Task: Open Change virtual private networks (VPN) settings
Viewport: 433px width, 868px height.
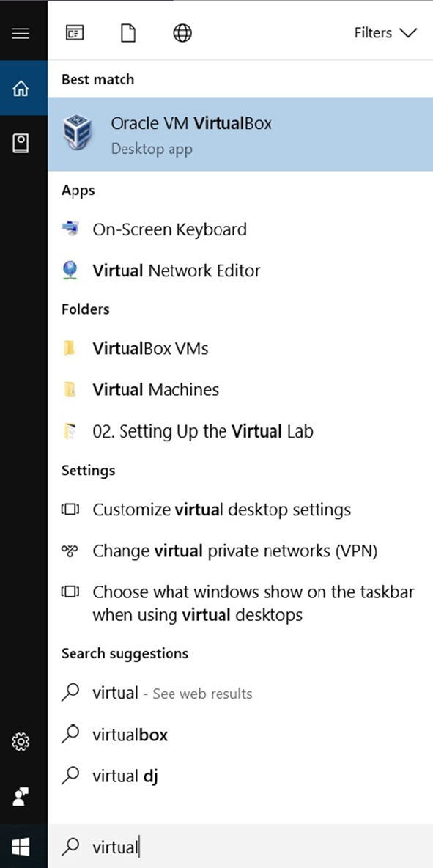Action: (234, 551)
